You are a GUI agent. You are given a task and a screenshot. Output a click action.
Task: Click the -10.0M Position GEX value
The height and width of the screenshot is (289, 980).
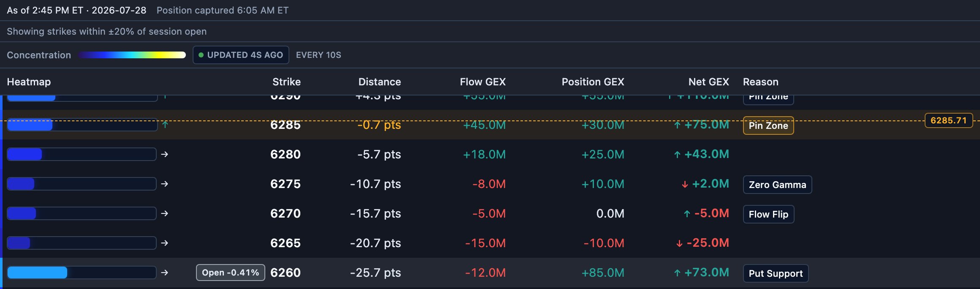click(x=604, y=243)
